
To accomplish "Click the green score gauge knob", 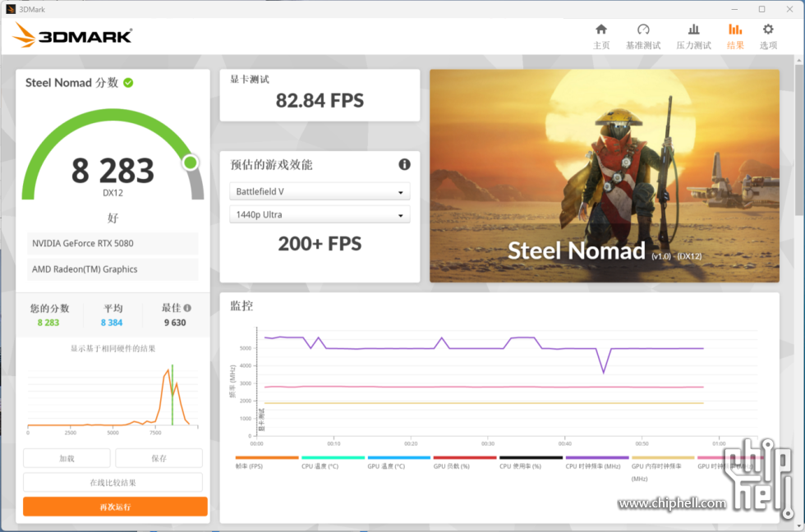I will [190, 163].
